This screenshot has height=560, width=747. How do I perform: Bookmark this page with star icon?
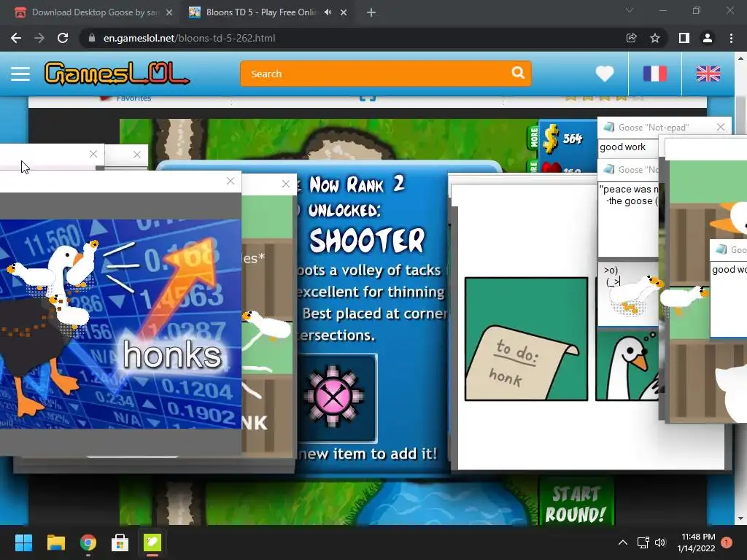(x=655, y=38)
